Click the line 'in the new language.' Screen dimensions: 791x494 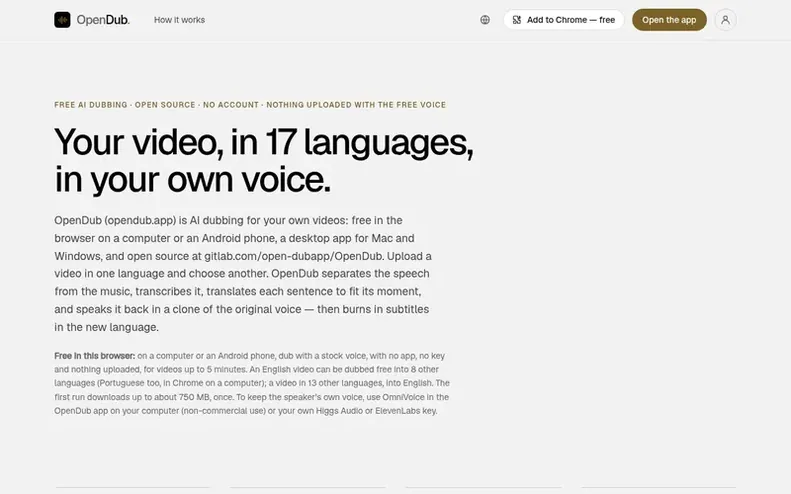[106, 327]
